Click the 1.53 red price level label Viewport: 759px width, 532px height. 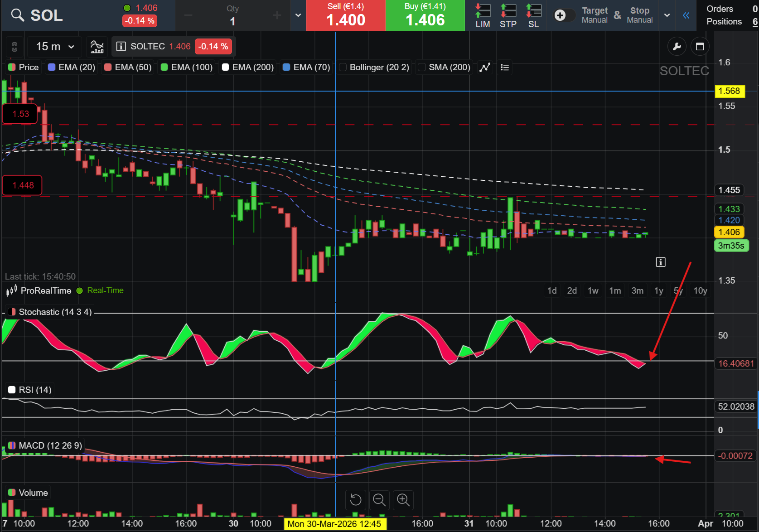[x=20, y=114]
